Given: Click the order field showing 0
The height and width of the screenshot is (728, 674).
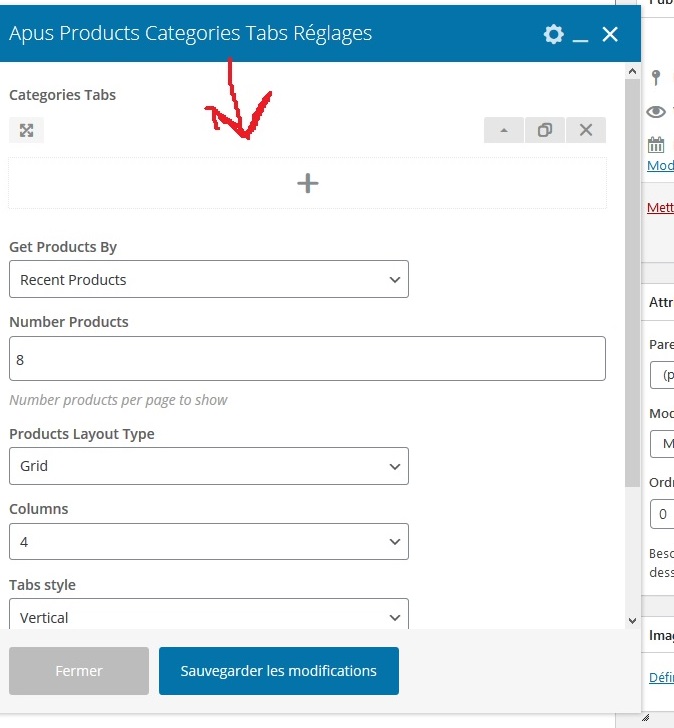Looking at the screenshot, I should tap(662, 514).
